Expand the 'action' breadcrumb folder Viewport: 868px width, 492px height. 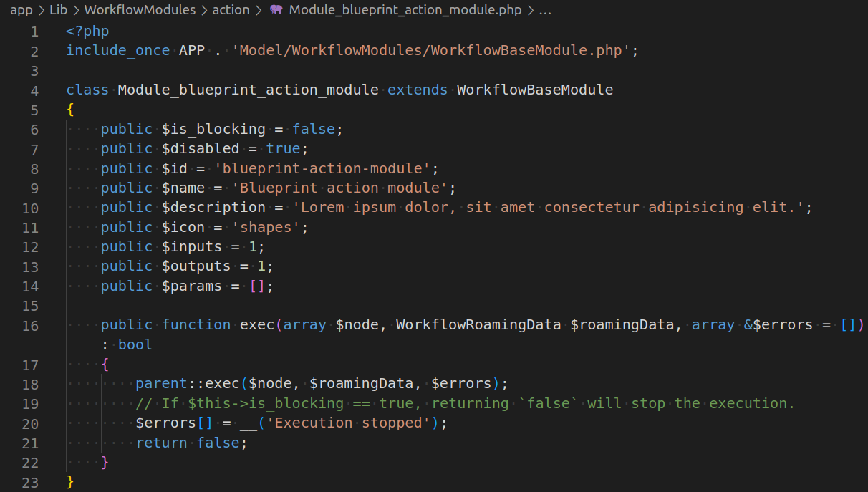coord(231,10)
